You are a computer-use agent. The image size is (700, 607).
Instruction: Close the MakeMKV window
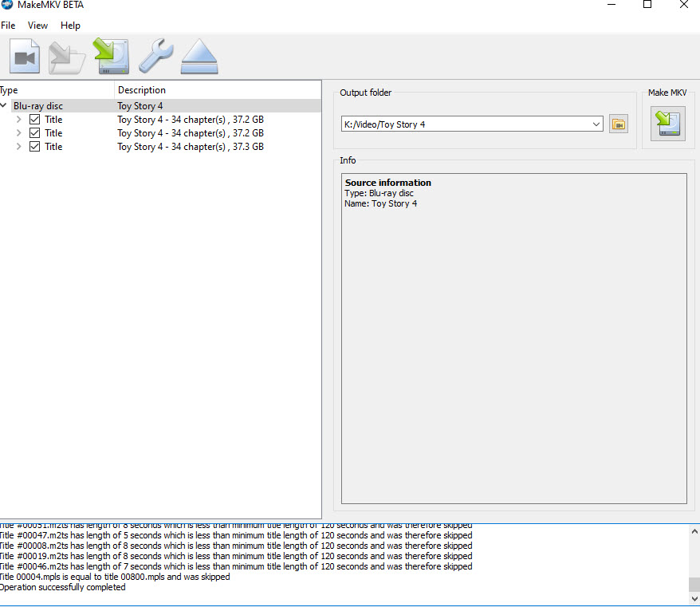(684, 5)
